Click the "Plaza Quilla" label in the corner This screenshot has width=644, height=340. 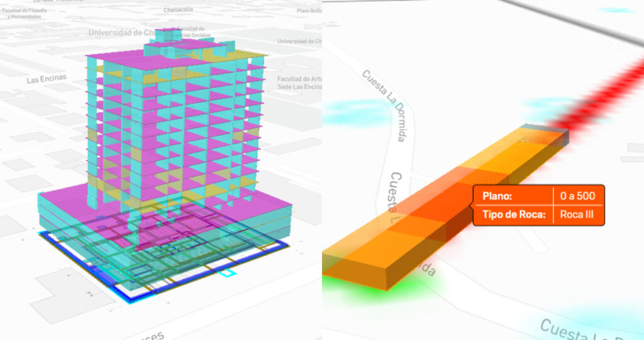pos(308,10)
